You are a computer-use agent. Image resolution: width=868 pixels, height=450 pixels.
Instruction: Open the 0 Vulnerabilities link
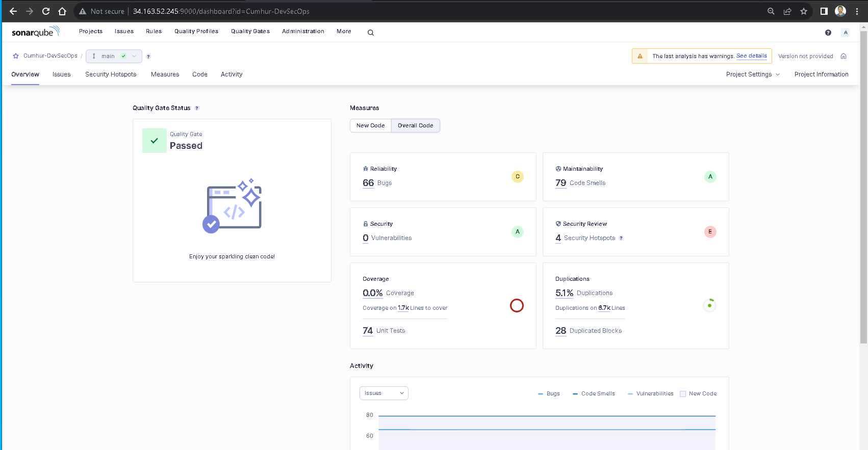(x=365, y=238)
